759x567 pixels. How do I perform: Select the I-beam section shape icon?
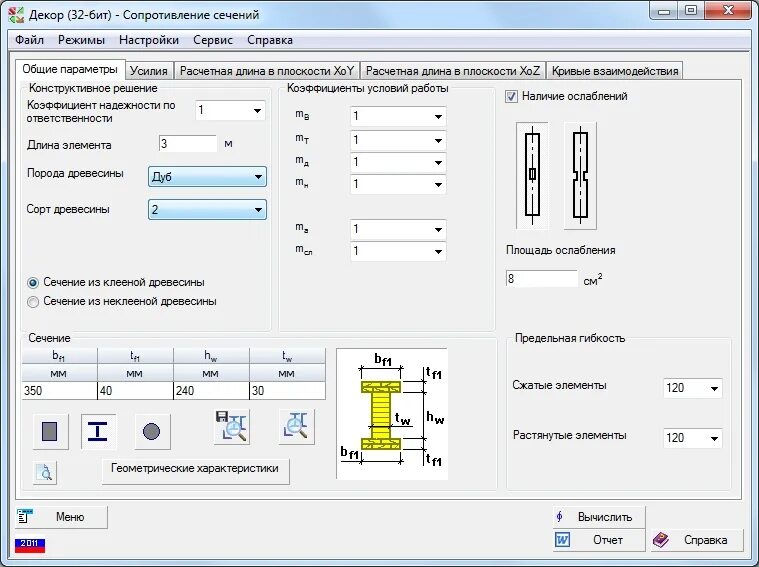[x=98, y=431]
